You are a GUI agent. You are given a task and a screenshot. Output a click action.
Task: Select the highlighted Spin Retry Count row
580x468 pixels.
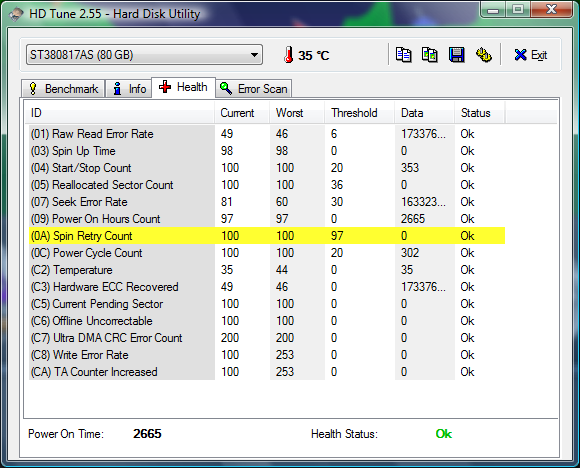pos(267,236)
